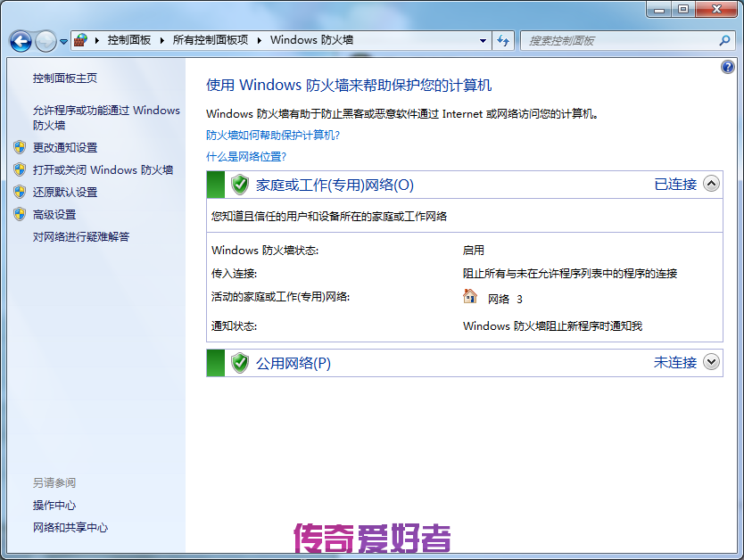The image size is (744, 560).
Task: Select Windows 防火墙 breadcrumb
Action: [x=311, y=40]
